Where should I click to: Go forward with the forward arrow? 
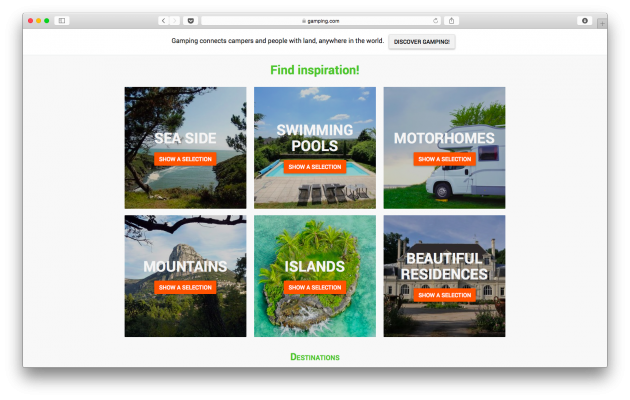pyautogui.click(x=175, y=20)
